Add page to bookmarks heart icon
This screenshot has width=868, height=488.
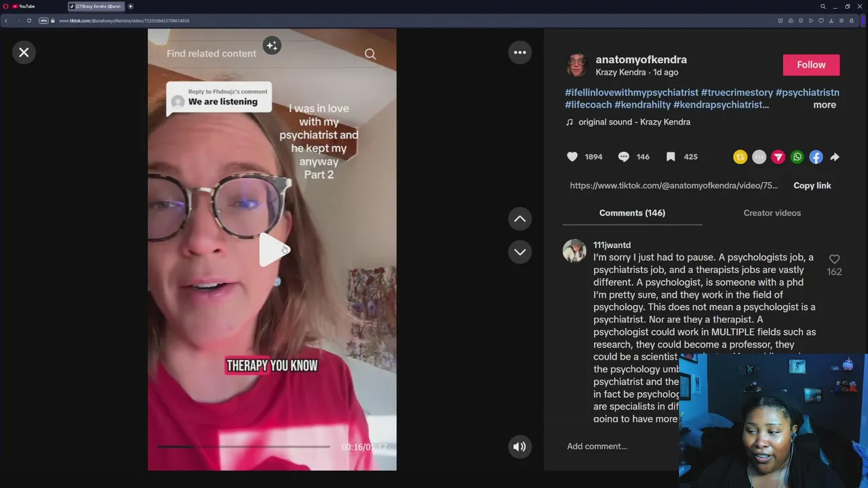click(x=821, y=20)
